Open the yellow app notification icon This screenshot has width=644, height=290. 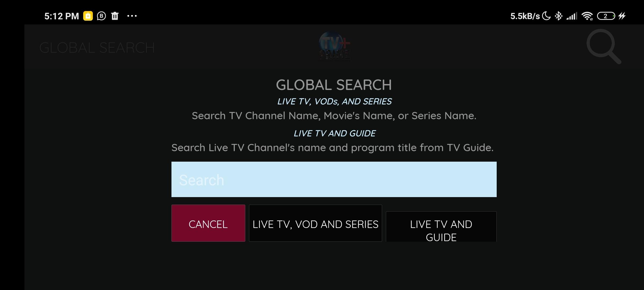(88, 16)
